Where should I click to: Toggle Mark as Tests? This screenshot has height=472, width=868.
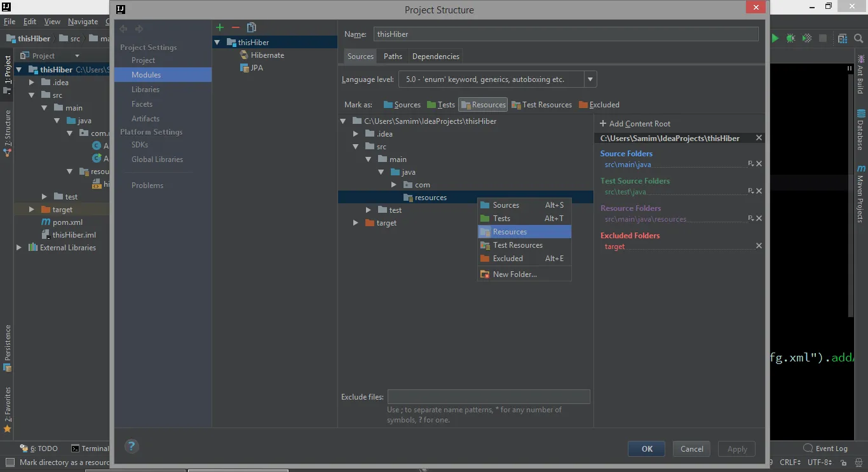pos(441,105)
